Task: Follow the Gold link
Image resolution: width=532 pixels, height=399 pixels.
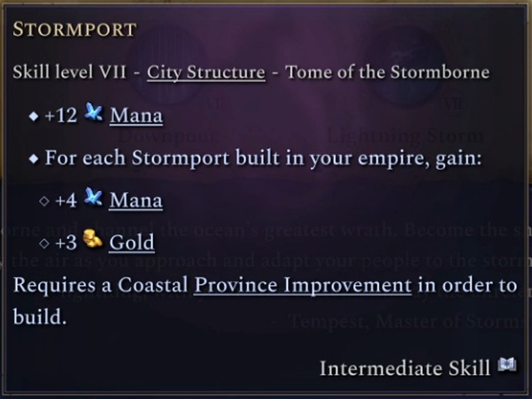Action: (x=132, y=243)
